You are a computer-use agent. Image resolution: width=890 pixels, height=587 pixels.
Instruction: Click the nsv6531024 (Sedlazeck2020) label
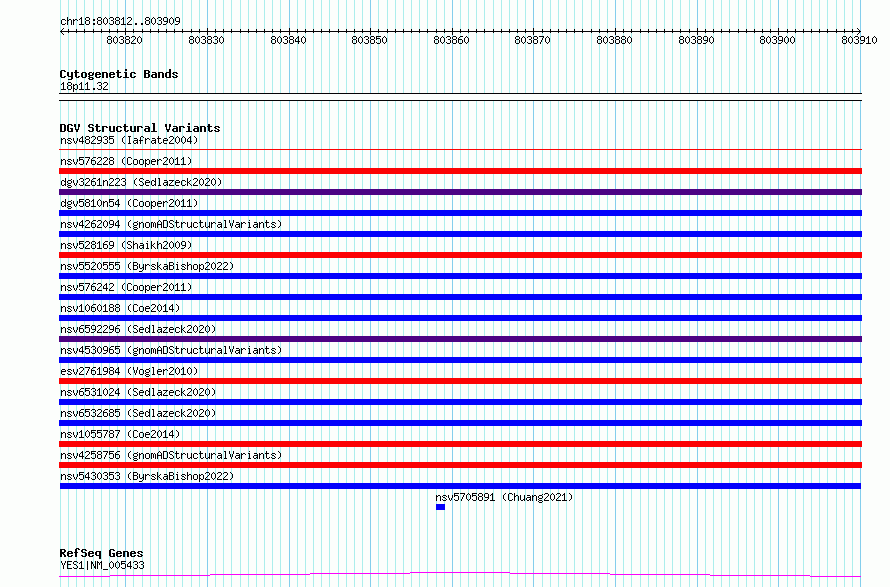pyautogui.click(x=138, y=392)
